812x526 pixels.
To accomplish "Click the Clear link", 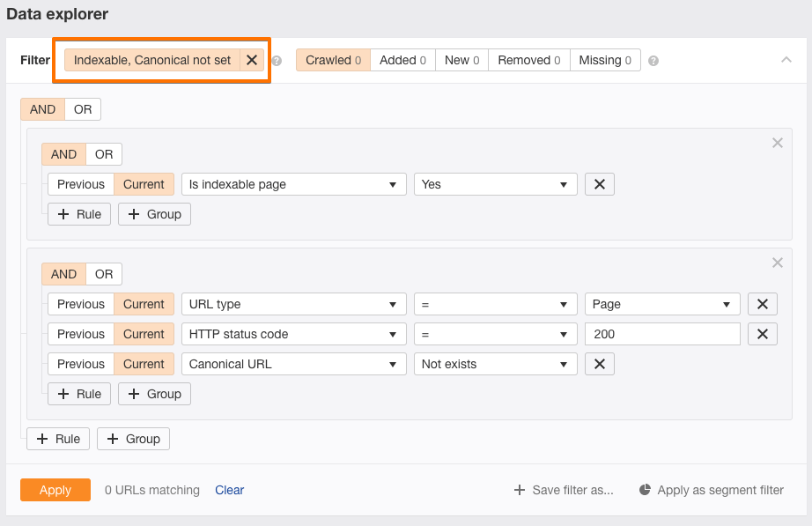I will coord(229,490).
